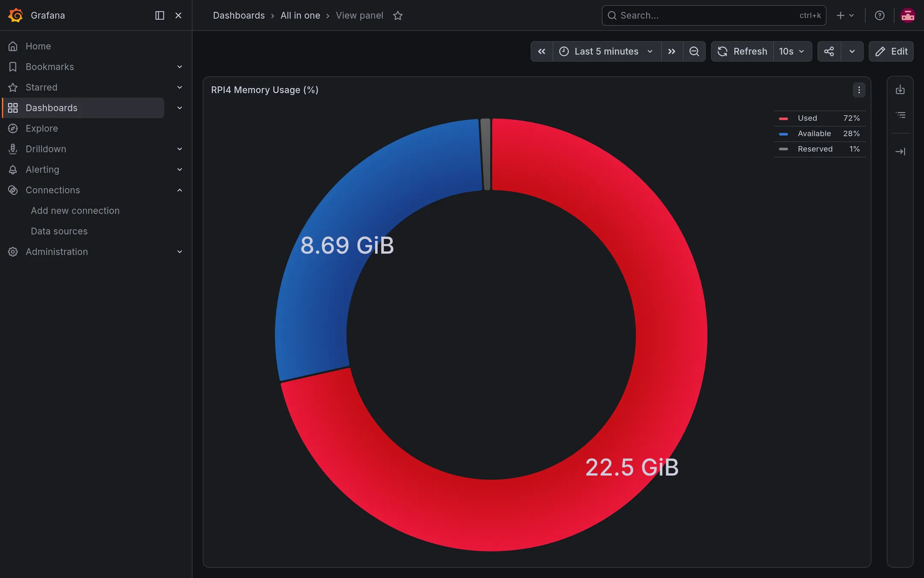
Task: Open the plus New menu
Action: pos(845,15)
